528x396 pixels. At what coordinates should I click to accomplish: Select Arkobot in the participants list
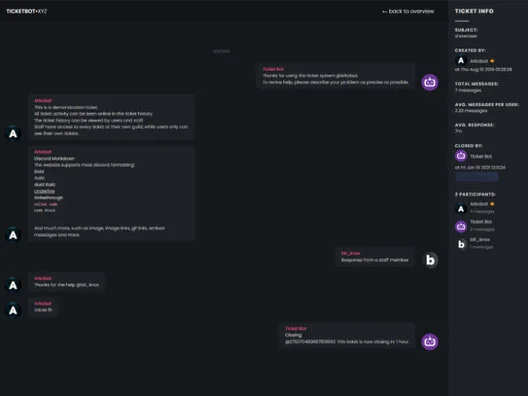(475, 208)
